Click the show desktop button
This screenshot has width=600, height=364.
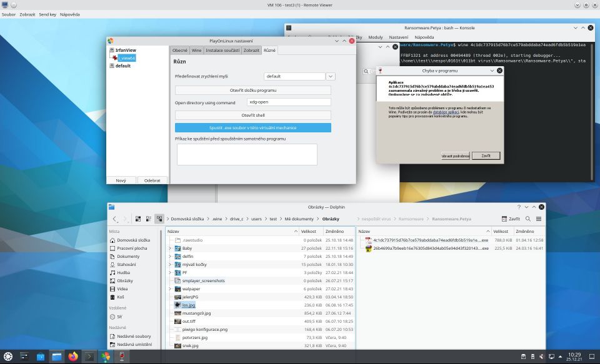(x=592, y=357)
